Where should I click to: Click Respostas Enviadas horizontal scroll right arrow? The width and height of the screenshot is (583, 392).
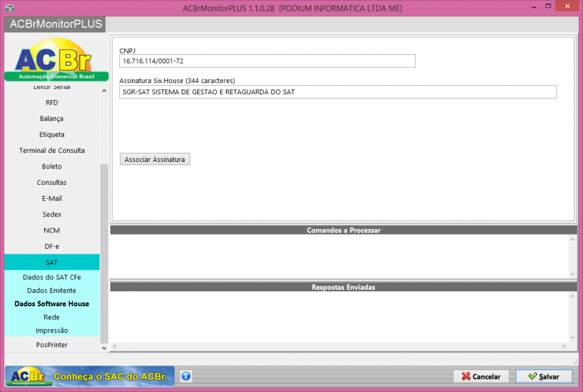[563, 346]
